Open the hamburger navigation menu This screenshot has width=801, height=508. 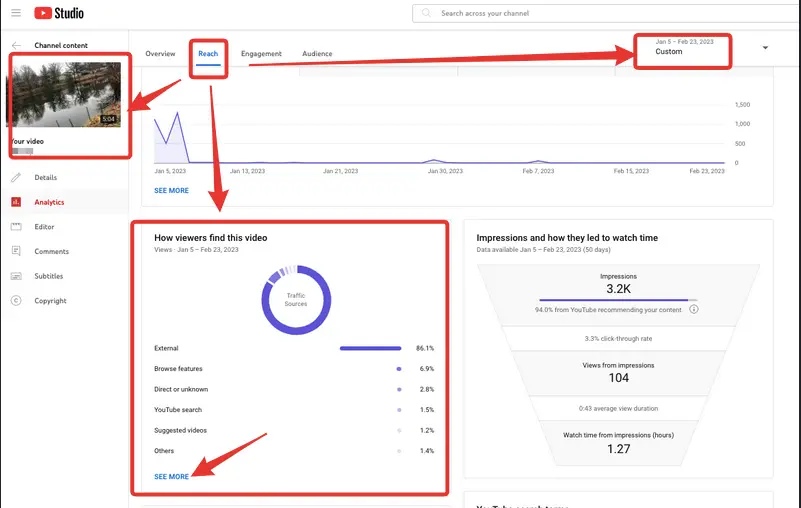[16, 13]
